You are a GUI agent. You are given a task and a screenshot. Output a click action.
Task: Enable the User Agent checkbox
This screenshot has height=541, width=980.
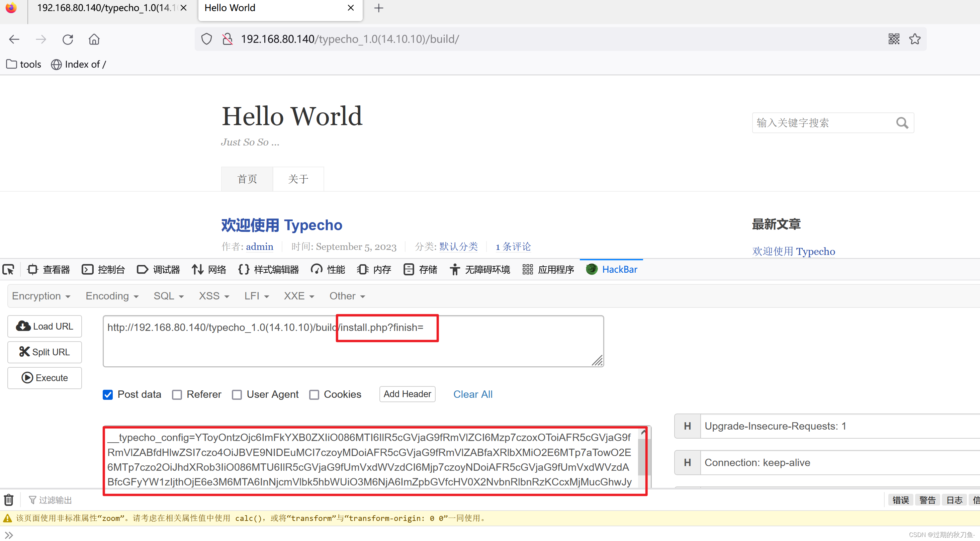point(237,394)
